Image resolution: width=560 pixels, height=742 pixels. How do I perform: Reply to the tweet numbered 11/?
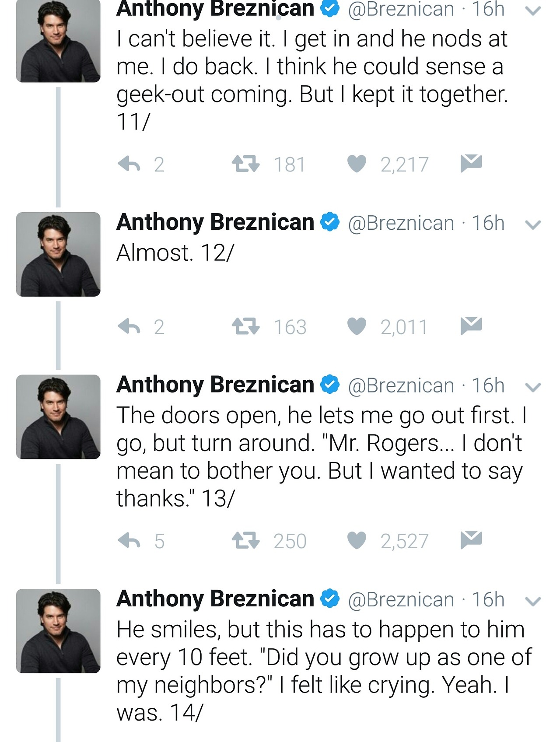tap(129, 164)
